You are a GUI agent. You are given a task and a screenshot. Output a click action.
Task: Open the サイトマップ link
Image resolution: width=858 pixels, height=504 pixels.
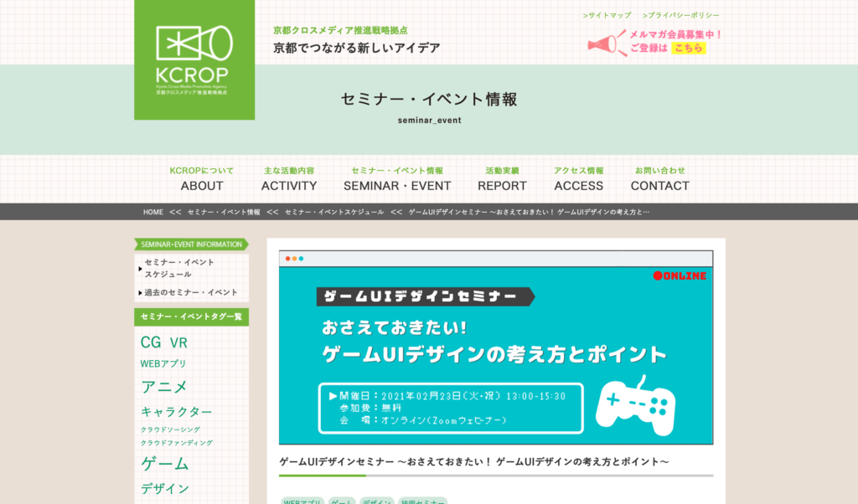[x=607, y=15]
